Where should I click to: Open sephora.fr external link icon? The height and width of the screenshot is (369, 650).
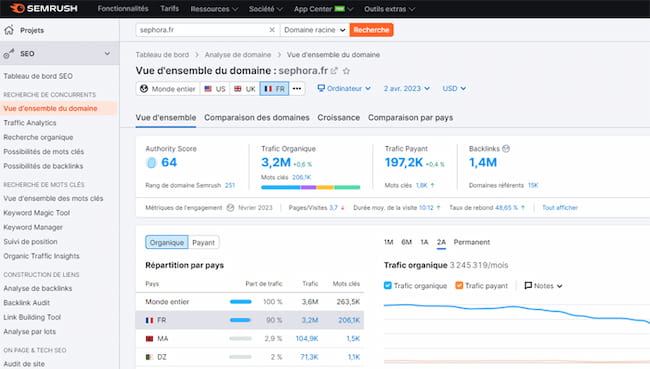pyautogui.click(x=334, y=71)
